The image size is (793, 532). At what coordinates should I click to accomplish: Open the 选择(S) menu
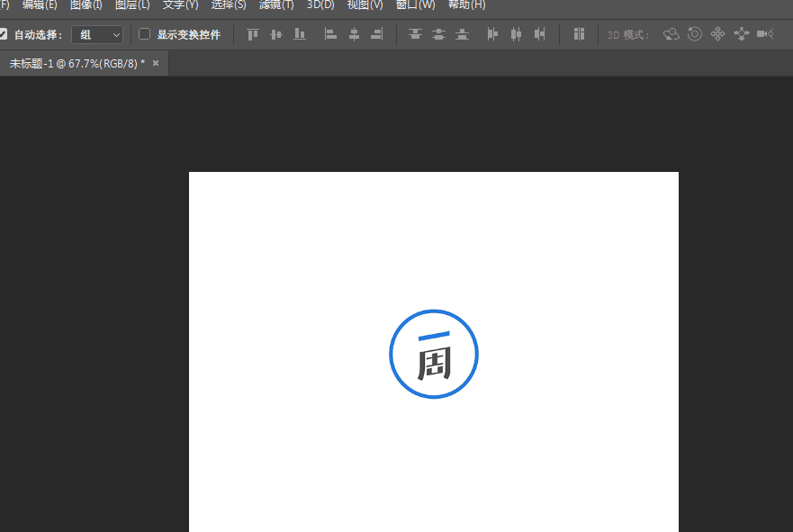pos(229,5)
